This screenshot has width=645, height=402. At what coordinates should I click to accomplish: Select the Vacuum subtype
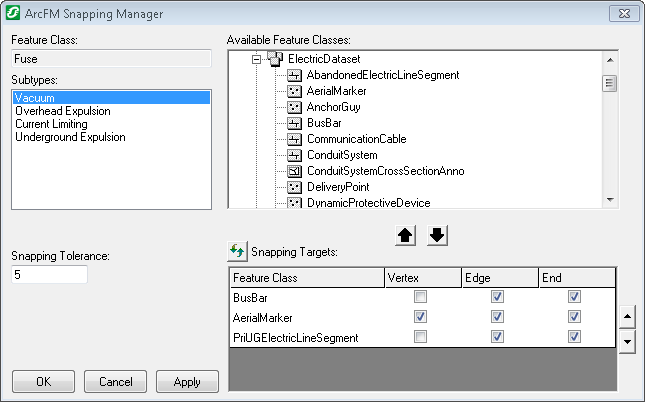pyautogui.click(x=111, y=98)
